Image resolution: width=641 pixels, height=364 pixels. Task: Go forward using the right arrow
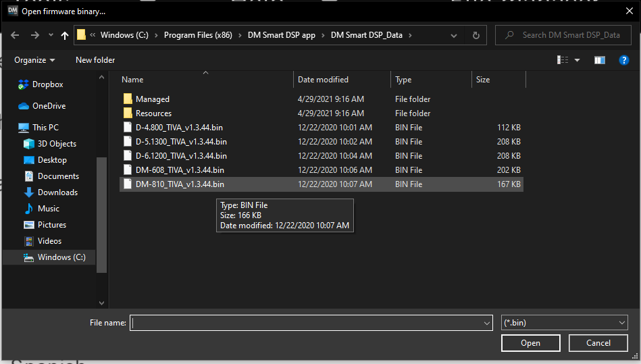(34, 35)
